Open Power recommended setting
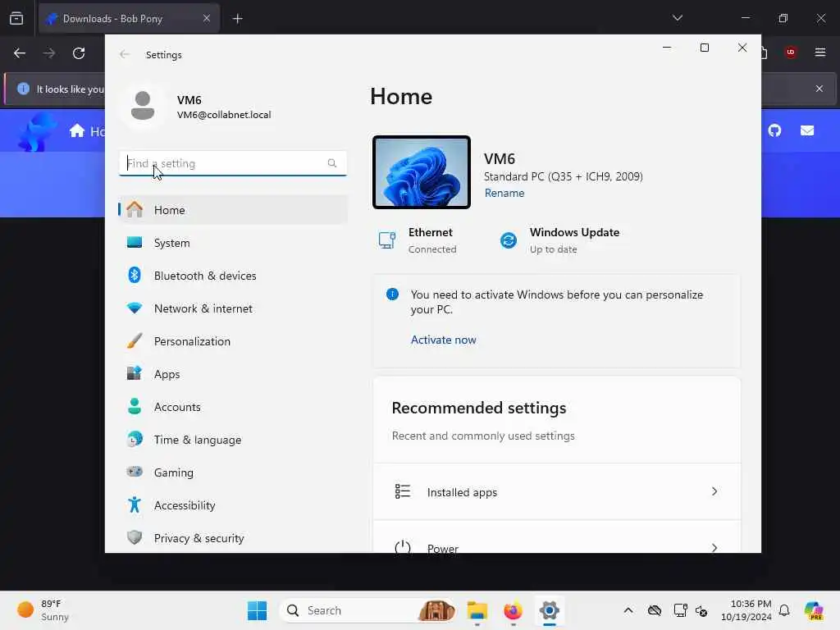 click(557, 537)
